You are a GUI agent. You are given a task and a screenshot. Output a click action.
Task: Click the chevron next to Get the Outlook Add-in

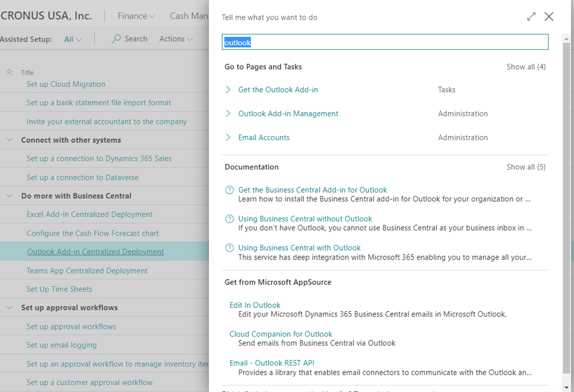228,90
